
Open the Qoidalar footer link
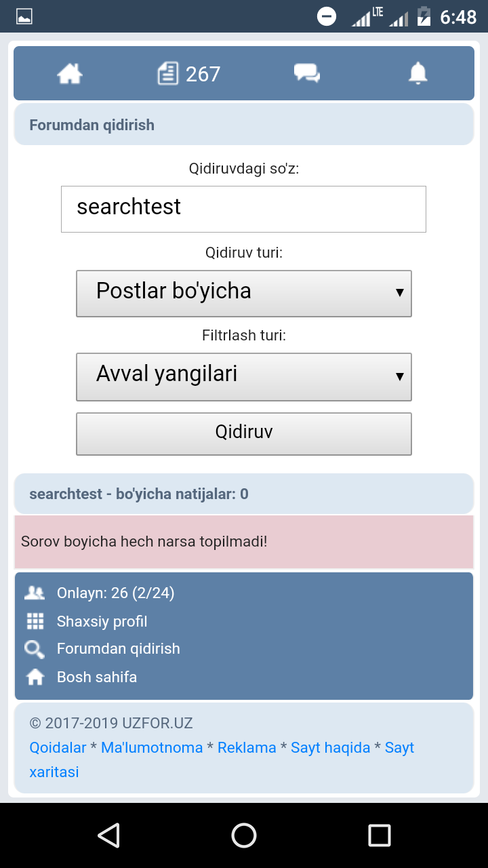point(58,747)
